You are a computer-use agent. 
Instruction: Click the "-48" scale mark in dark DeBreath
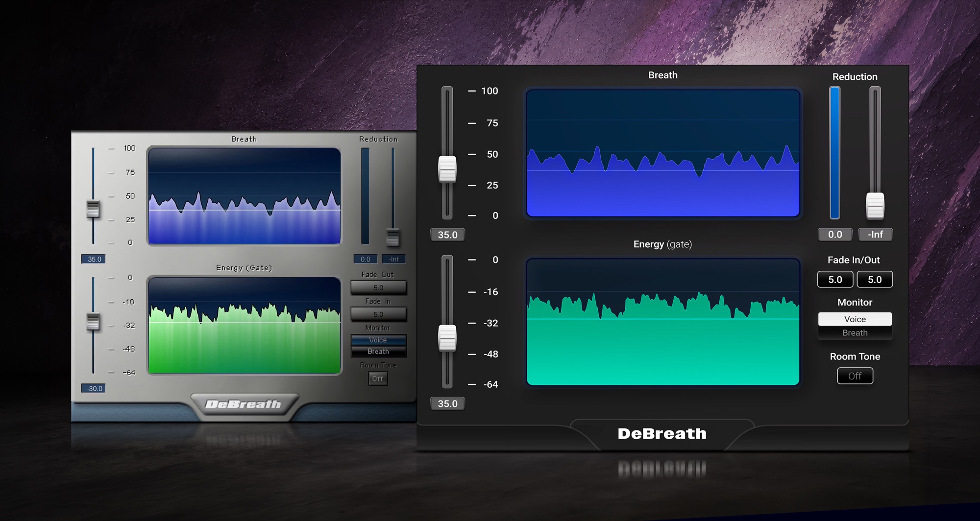pos(491,354)
